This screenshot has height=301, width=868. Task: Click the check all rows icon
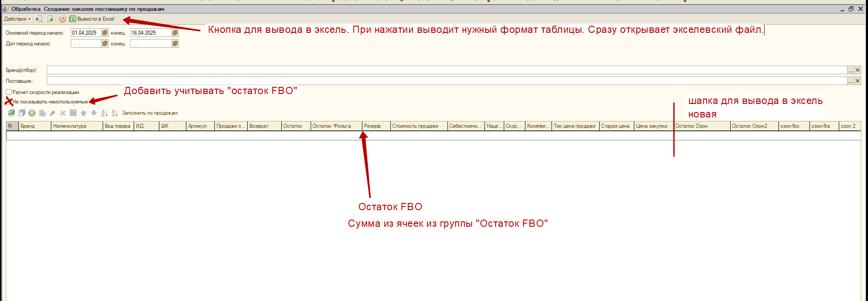coord(11,113)
